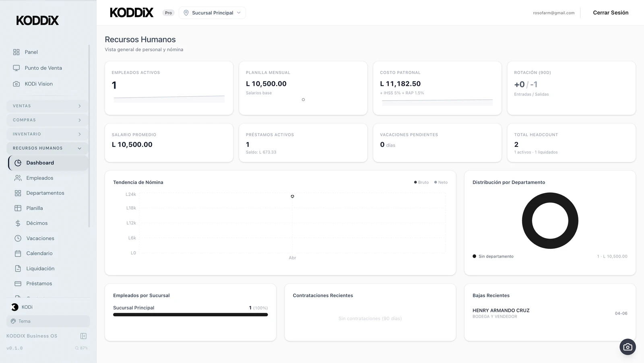Click the Liquidación document icon
The image size is (644, 363).
click(x=18, y=268)
